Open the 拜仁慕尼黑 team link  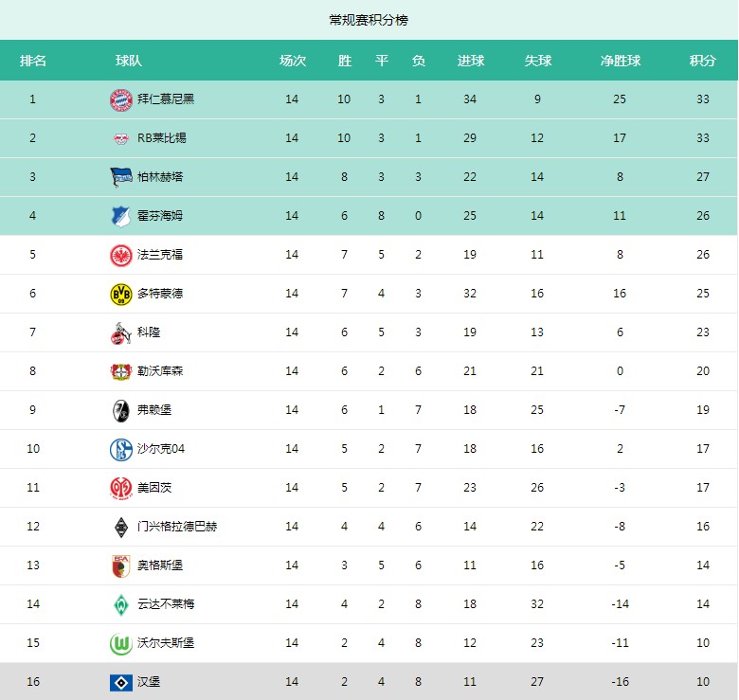(x=166, y=99)
